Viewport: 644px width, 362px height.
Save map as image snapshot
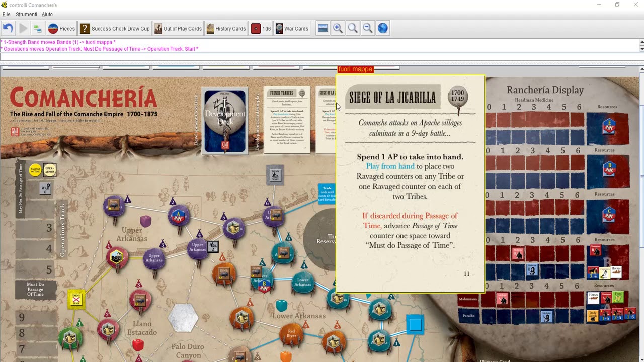click(323, 29)
